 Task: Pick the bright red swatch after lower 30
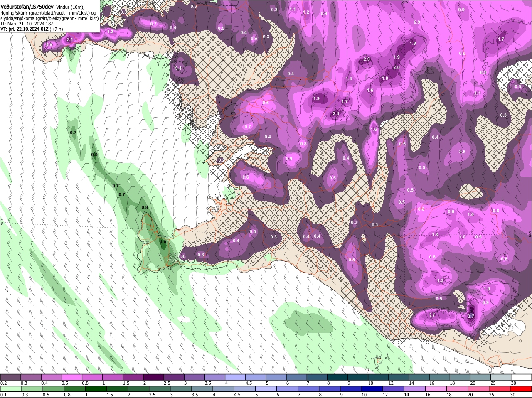click(520, 388)
